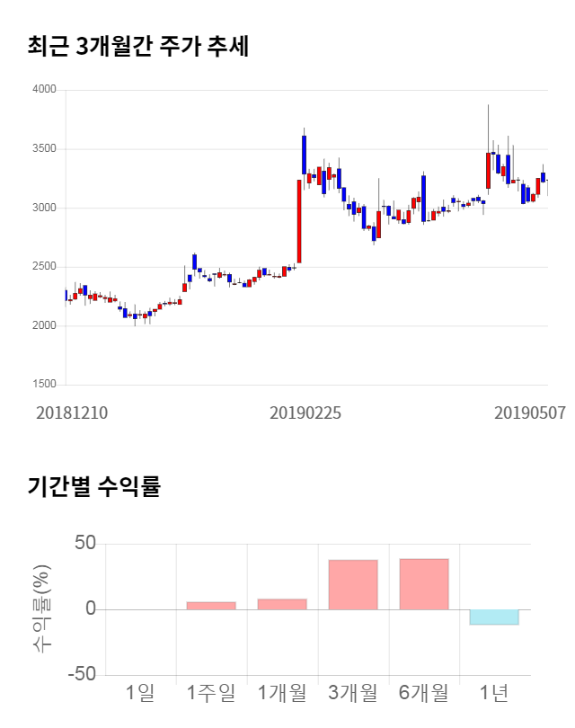Click the '1년' x-axis label

tap(494, 692)
